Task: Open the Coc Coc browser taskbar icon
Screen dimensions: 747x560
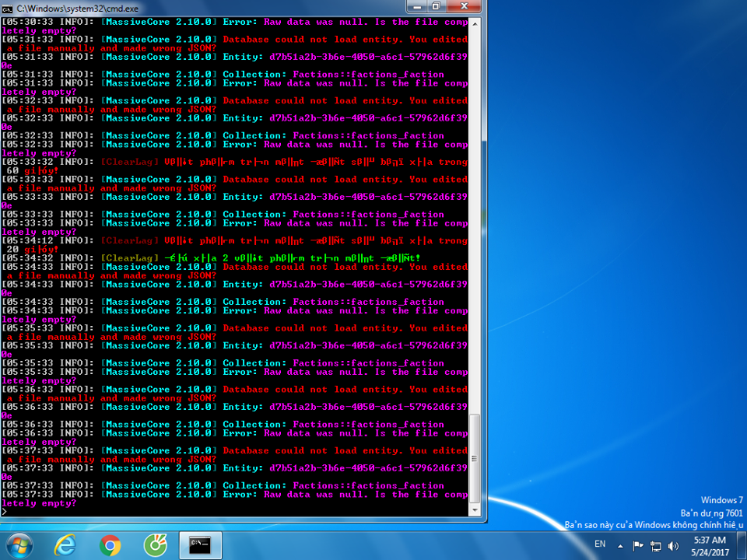Action: (x=156, y=546)
